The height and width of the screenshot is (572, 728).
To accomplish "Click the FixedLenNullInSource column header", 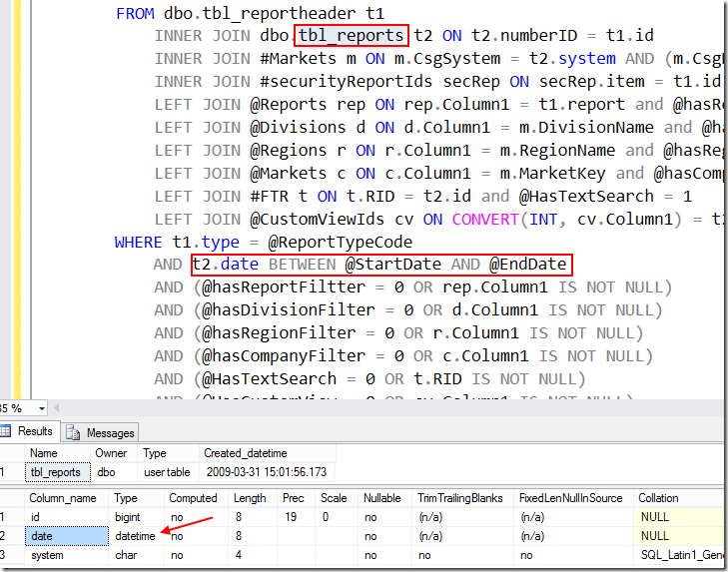I will click(573, 498).
